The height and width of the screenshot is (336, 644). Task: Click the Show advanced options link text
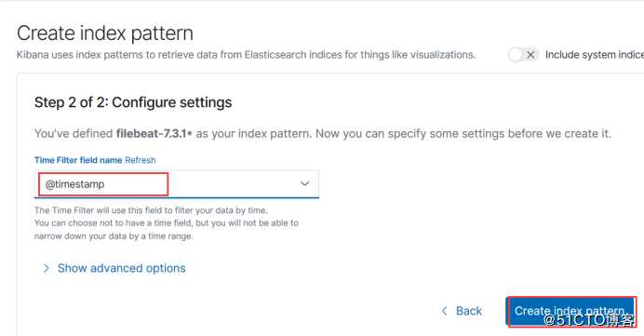tap(122, 268)
